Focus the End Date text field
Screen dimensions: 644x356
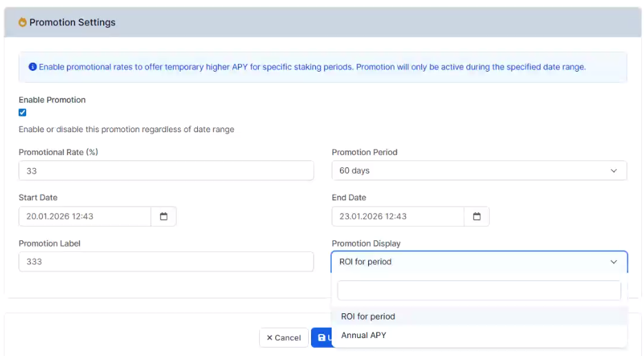398,216
